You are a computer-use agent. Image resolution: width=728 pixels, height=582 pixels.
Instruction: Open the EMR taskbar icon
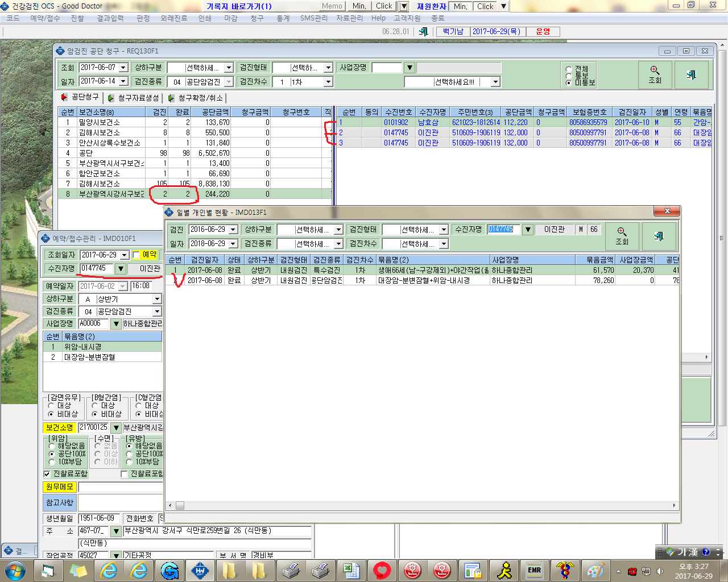(x=534, y=570)
